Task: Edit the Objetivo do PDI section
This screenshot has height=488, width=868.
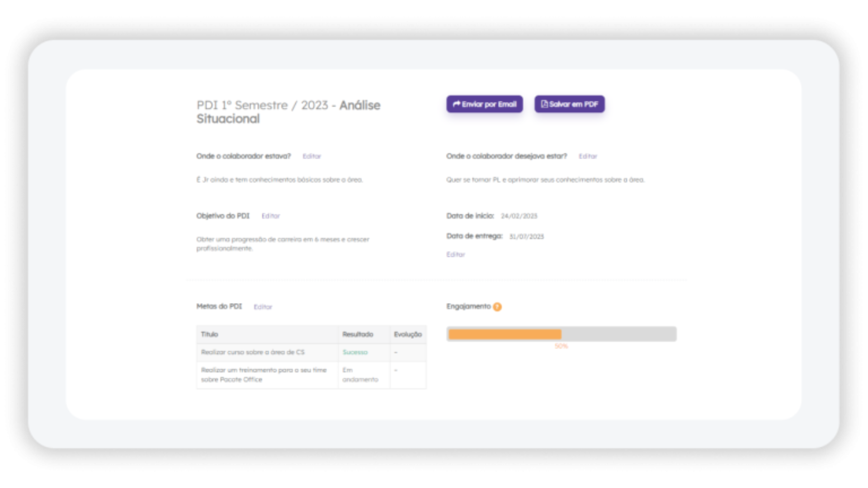Action: click(271, 216)
